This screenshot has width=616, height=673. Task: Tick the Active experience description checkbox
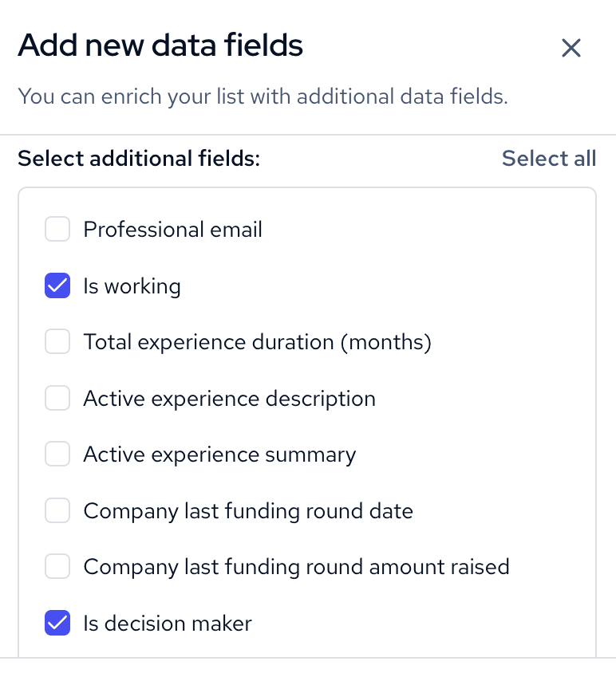[x=57, y=398]
